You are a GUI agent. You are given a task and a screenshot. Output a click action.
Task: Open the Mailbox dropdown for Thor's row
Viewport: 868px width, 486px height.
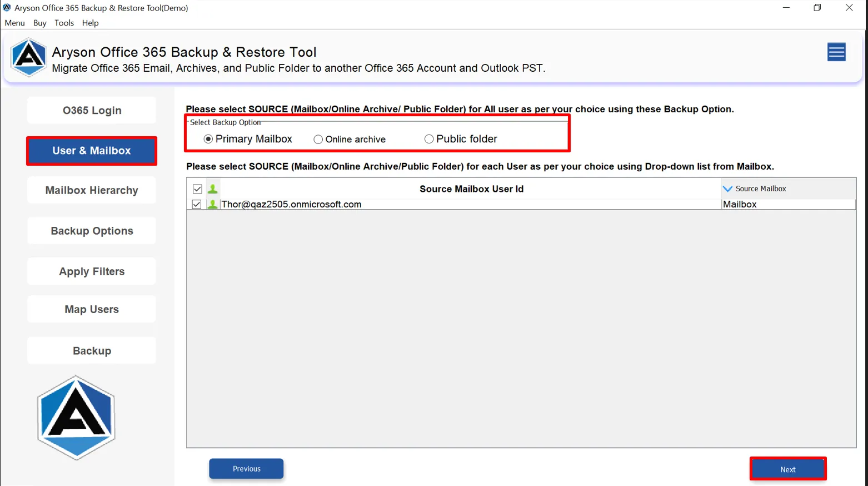click(x=787, y=205)
